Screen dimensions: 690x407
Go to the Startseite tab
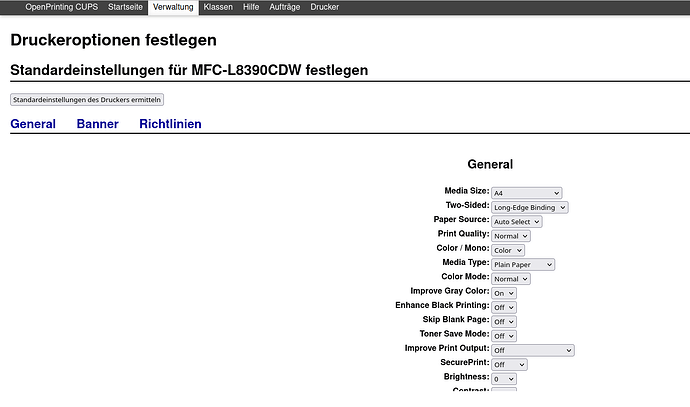point(125,7)
